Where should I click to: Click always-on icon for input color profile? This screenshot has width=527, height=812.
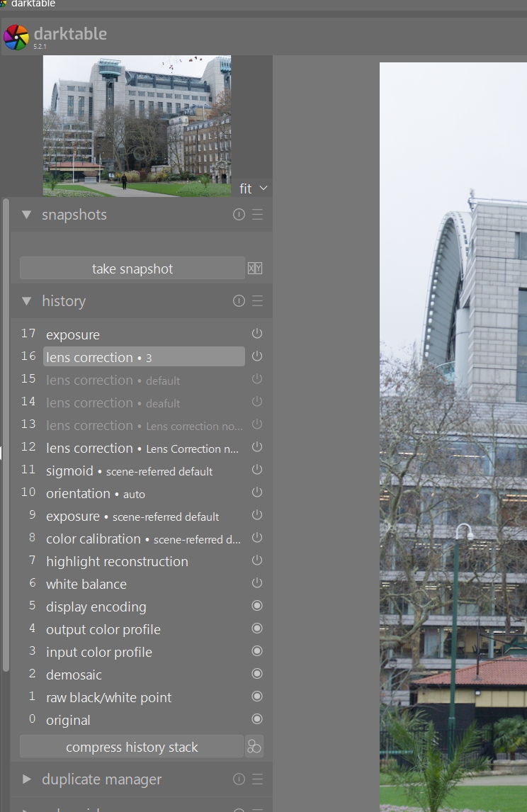pos(256,651)
